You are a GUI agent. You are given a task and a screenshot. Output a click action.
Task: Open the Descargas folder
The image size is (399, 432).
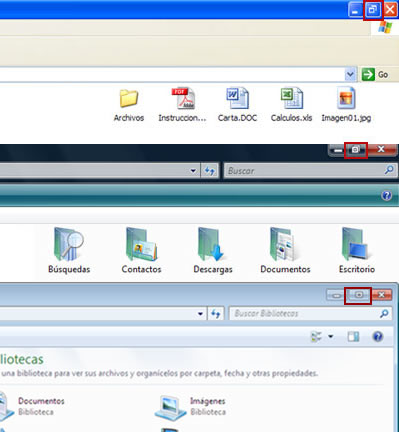[213, 251]
